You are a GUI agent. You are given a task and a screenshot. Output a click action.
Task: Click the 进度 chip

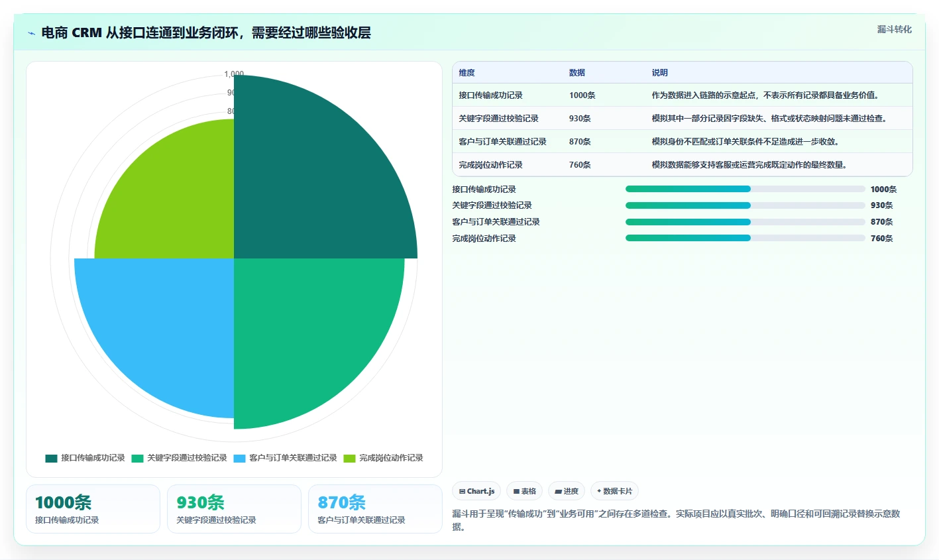click(567, 491)
